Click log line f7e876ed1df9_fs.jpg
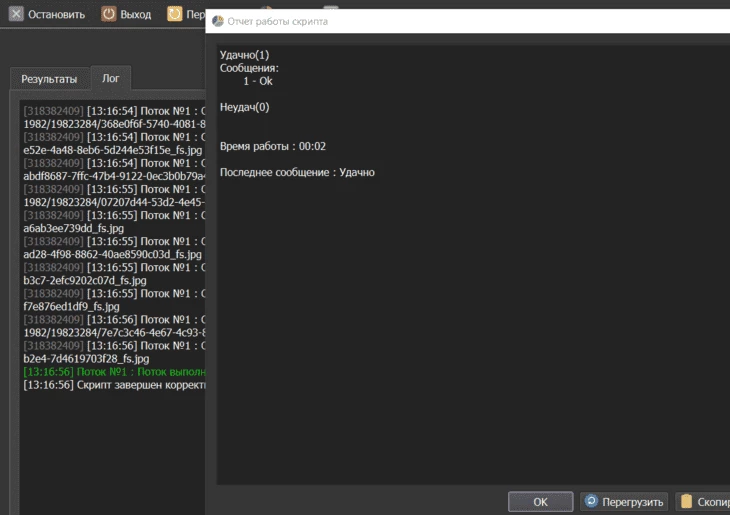The height and width of the screenshot is (515, 730). pyautogui.click(x=71, y=306)
